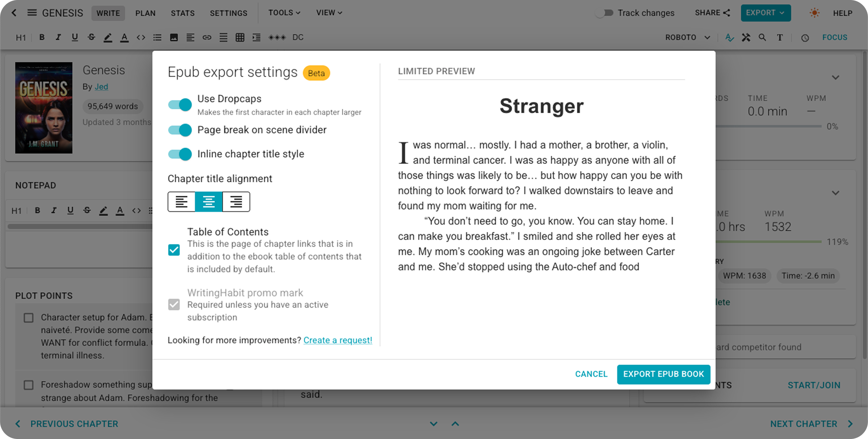Uncheck the Table of Contents checkbox
868x439 pixels.
(x=174, y=250)
